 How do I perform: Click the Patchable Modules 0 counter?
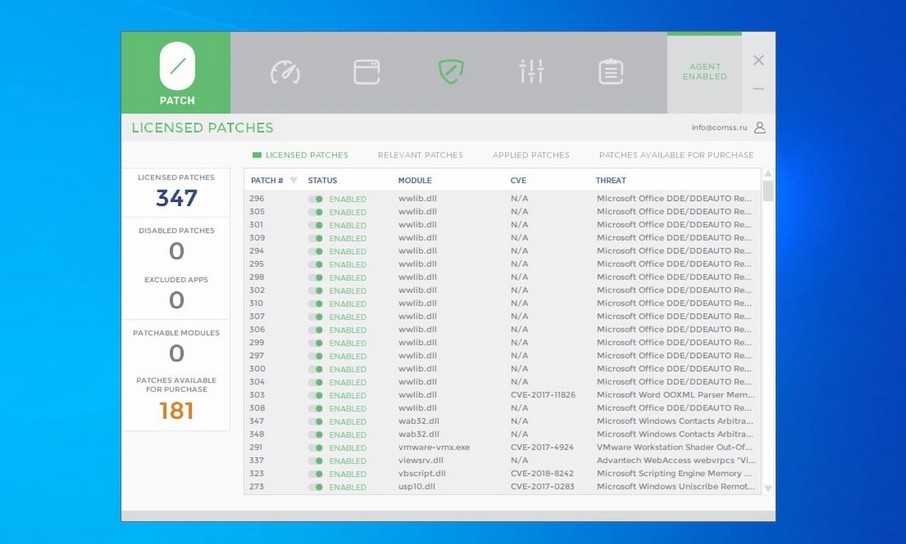pyautogui.click(x=176, y=347)
